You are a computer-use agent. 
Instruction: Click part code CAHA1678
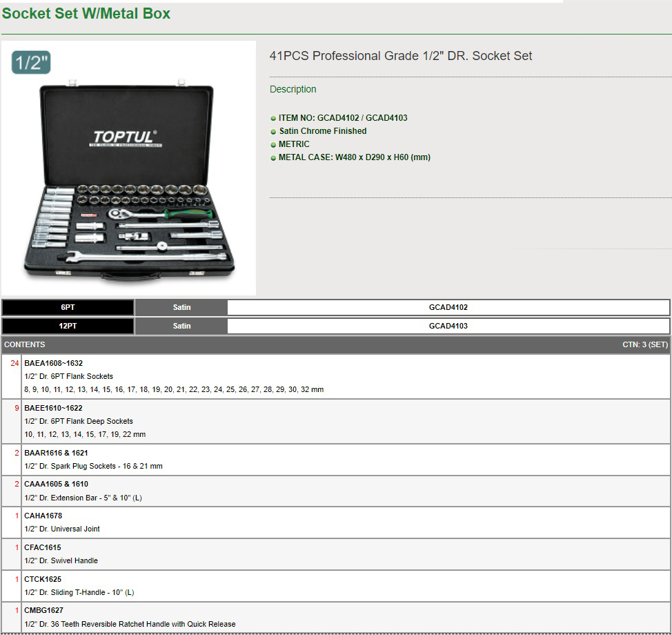pos(43,516)
